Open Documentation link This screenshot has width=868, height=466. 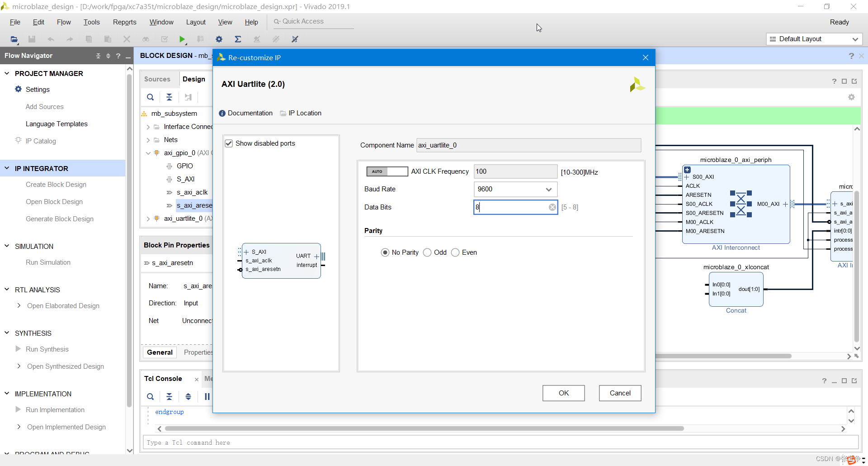pyautogui.click(x=246, y=113)
